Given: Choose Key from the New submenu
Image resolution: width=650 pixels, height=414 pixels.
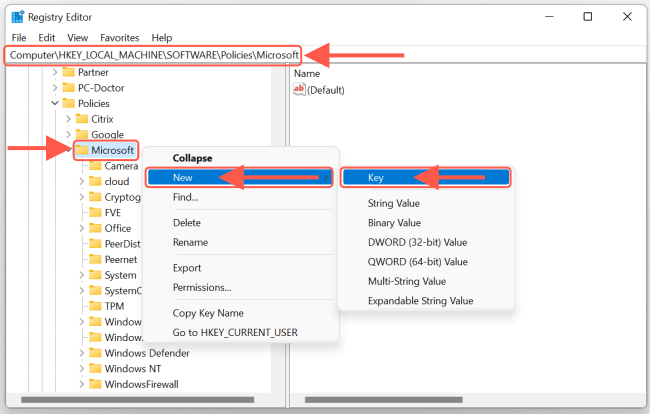Looking at the screenshot, I should point(376,177).
